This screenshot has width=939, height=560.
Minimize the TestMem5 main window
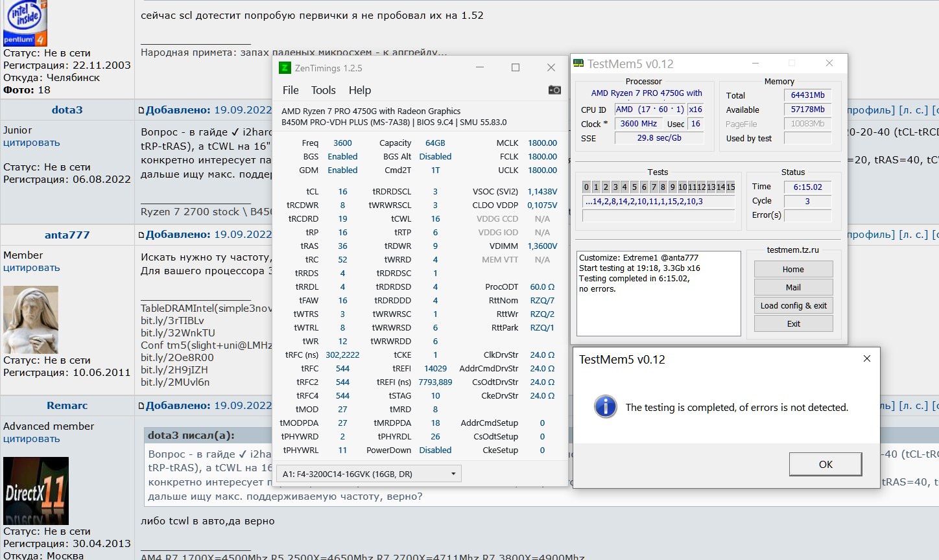[x=755, y=63]
